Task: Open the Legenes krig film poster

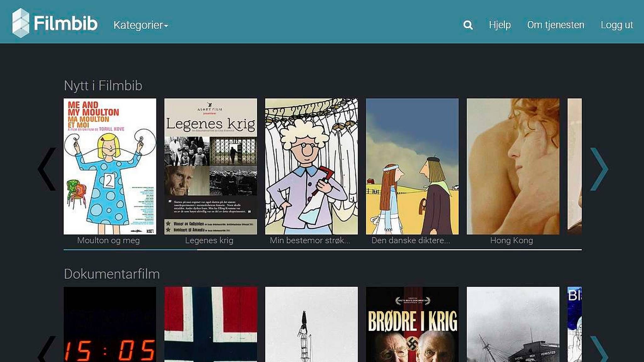Action: 211,166
